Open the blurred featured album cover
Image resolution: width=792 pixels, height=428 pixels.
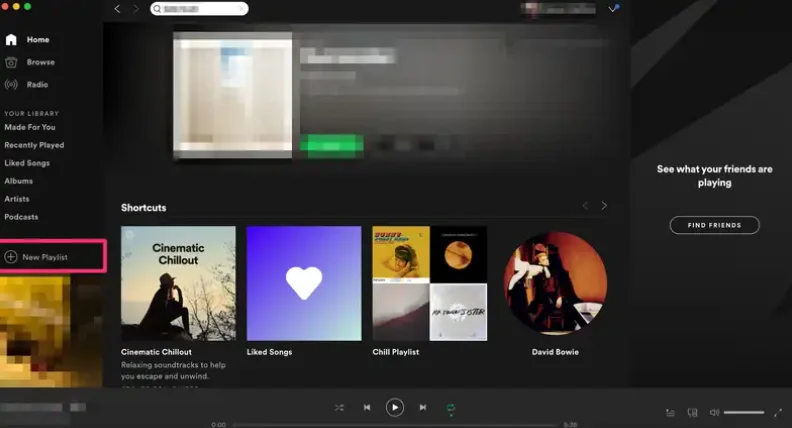coord(232,95)
